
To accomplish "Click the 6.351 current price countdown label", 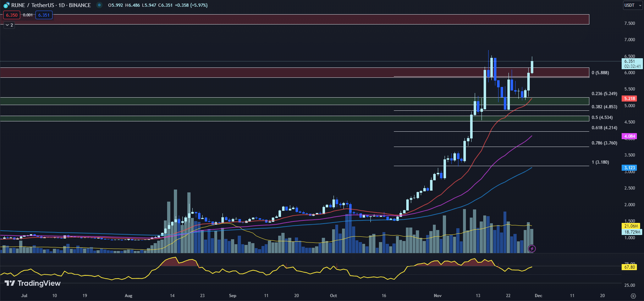I will tap(633, 64).
